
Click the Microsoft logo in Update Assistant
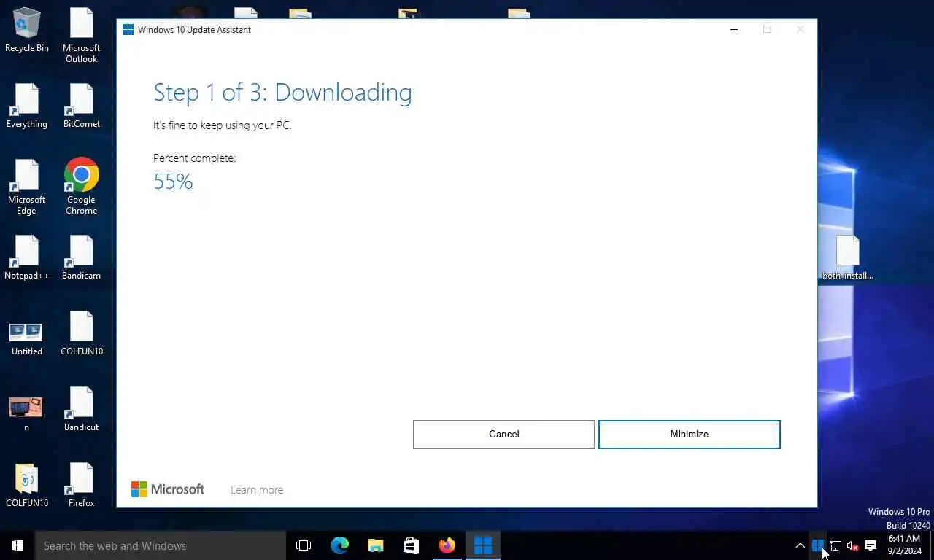168,489
